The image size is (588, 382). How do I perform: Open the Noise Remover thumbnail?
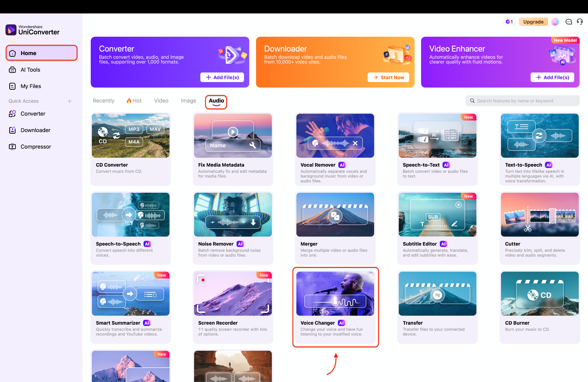233,215
